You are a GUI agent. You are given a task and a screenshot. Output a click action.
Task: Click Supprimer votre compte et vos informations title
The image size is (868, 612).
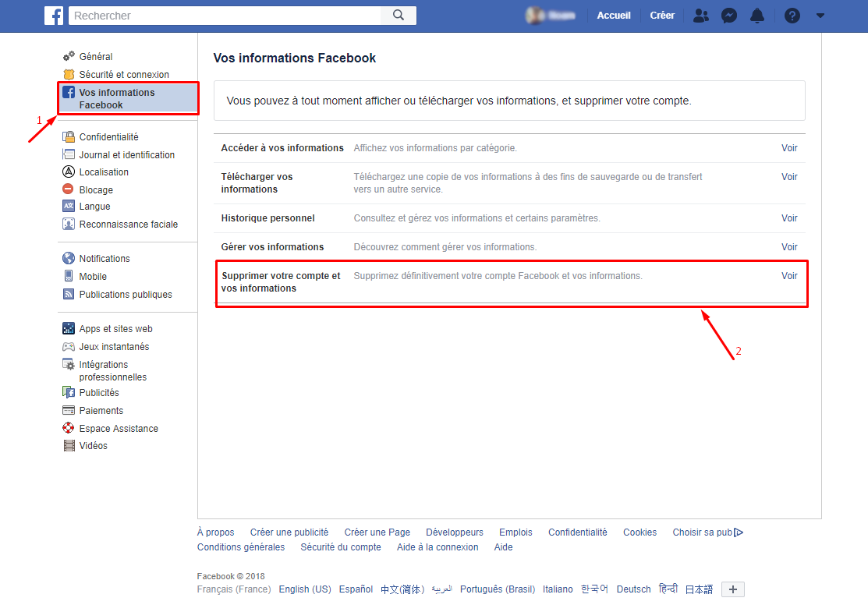tap(281, 281)
